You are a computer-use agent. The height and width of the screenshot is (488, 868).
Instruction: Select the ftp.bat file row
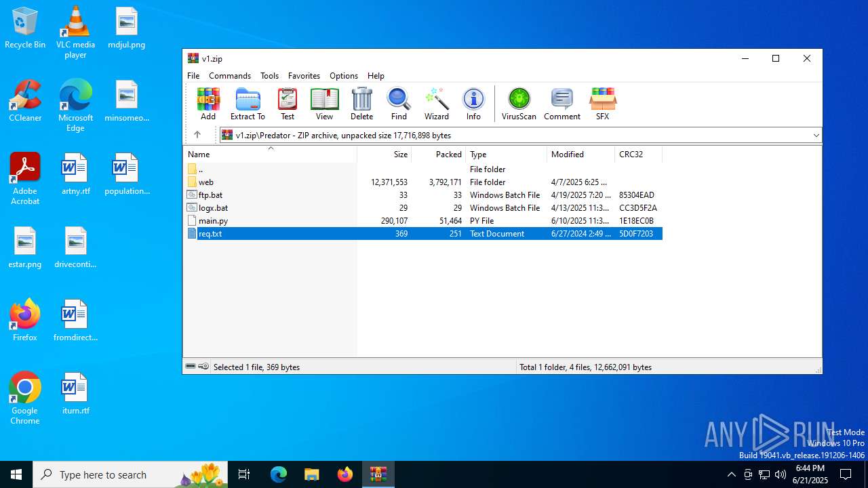coord(423,195)
